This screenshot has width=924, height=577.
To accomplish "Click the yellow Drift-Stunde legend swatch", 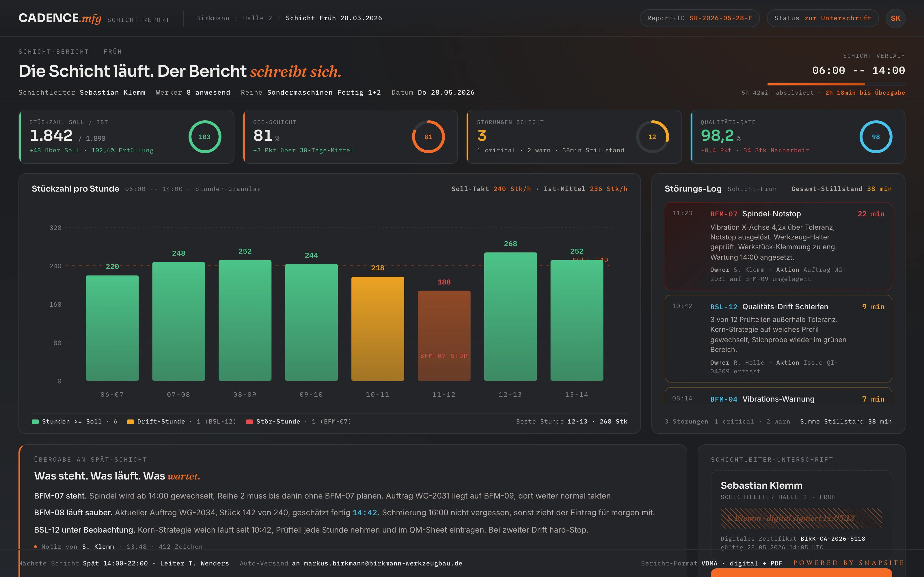I will [130, 422].
